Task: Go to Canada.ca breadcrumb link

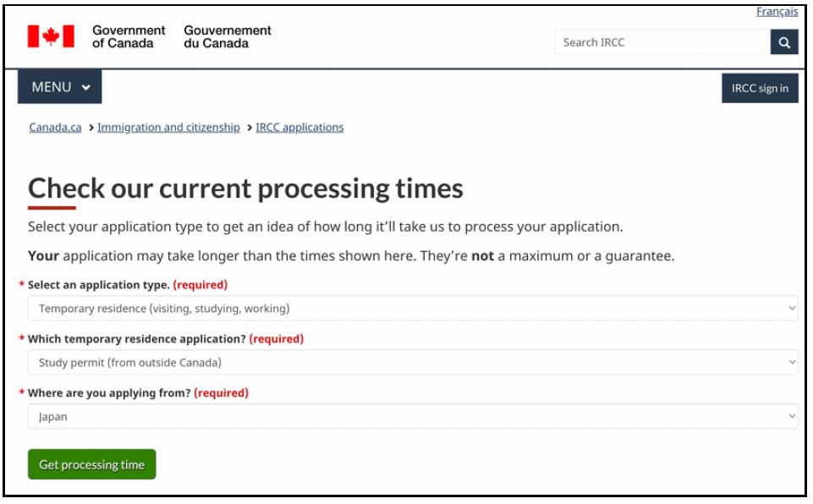Action: tap(55, 128)
